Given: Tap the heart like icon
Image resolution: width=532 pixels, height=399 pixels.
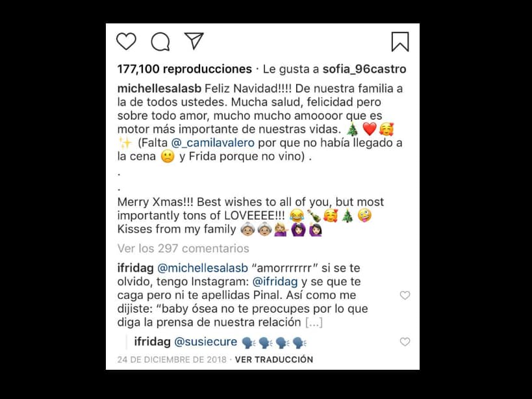Looking at the screenshot, I should coord(126,42).
